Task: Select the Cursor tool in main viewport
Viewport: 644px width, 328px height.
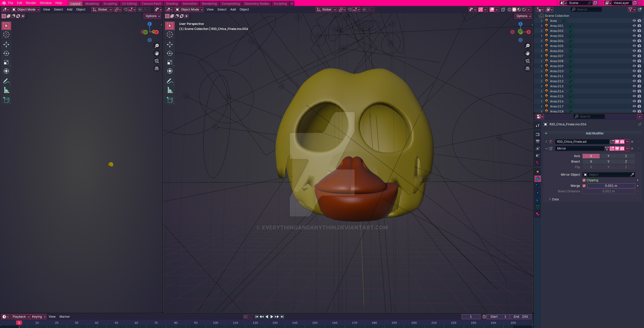Action: (170, 35)
